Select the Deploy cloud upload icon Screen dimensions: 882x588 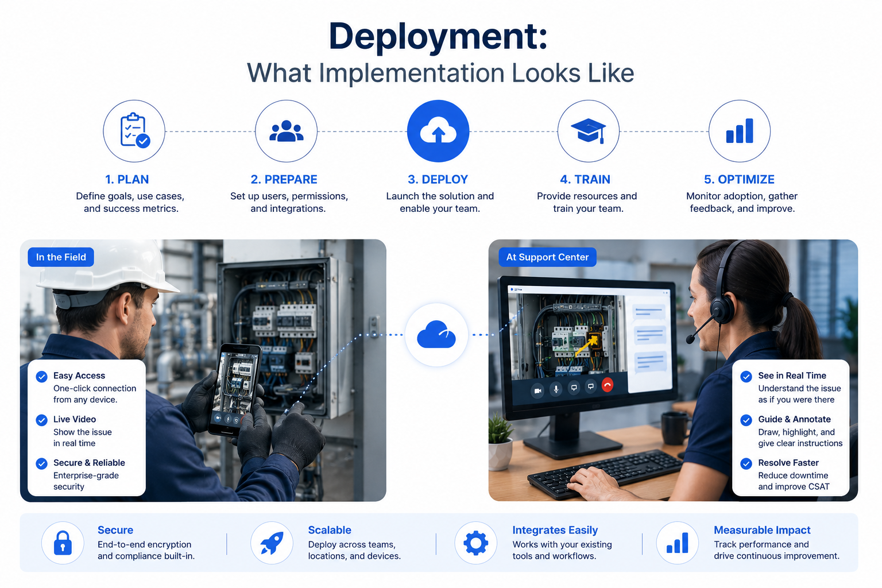(438, 131)
